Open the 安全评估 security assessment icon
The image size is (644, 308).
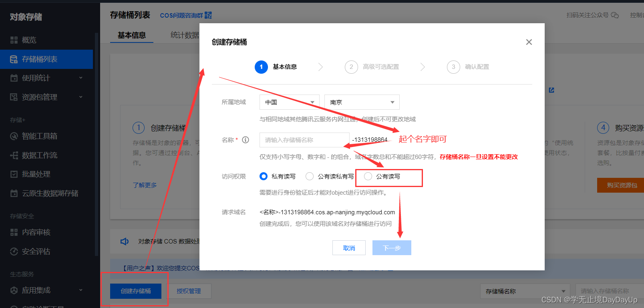pos(14,252)
